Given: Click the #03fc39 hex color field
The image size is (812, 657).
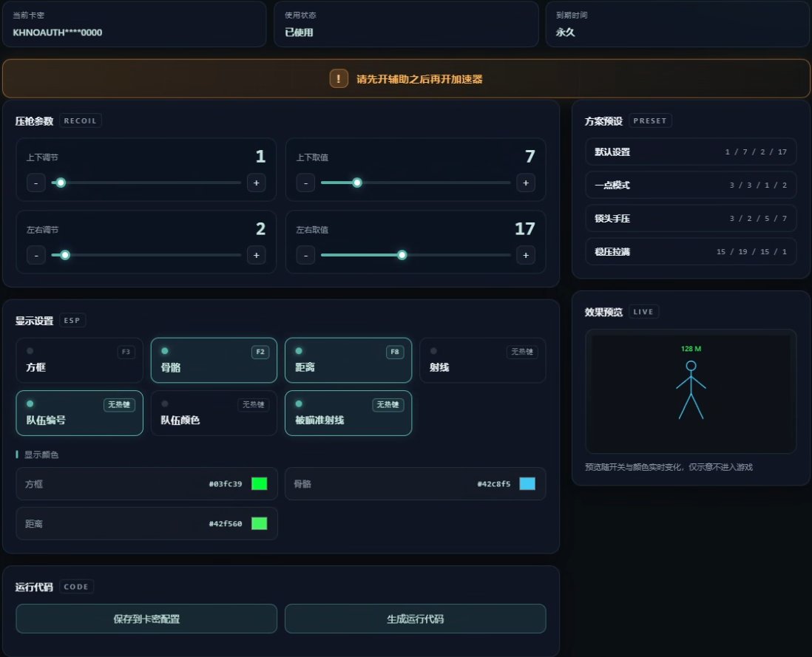Looking at the screenshot, I should pyautogui.click(x=226, y=483).
